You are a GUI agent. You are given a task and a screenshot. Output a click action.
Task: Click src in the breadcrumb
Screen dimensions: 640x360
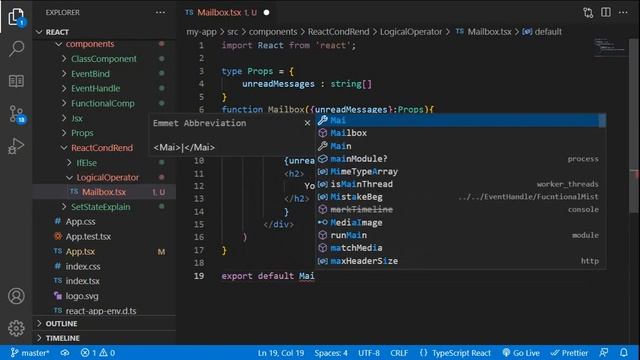pyautogui.click(x=233, y=32)
